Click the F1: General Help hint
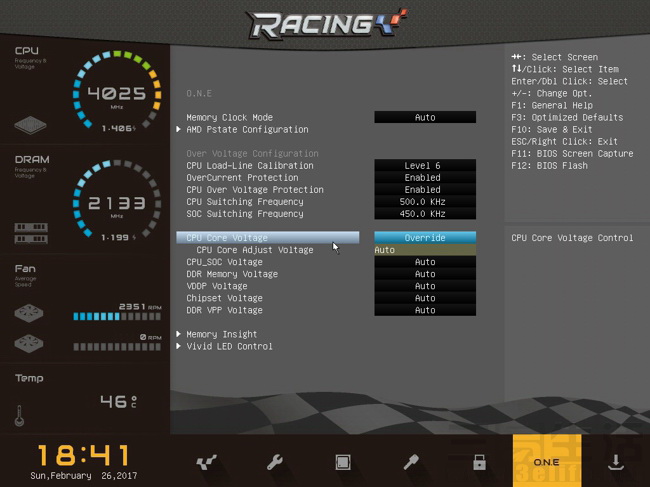Viewport: 650px width, 487px height. click(x=552, y=105)
